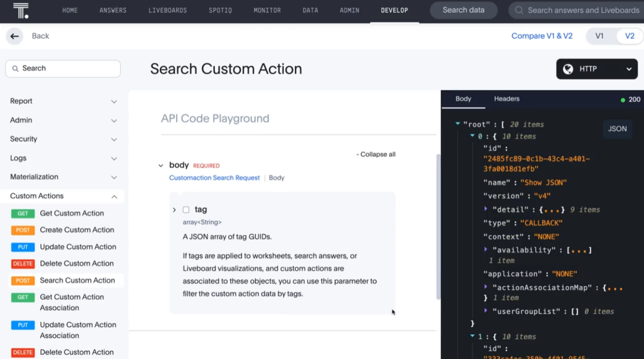Viewport: 644px width, 359px height.
Task: Click the Compare V1 & V2 link
Action: [x=542, y=36]
